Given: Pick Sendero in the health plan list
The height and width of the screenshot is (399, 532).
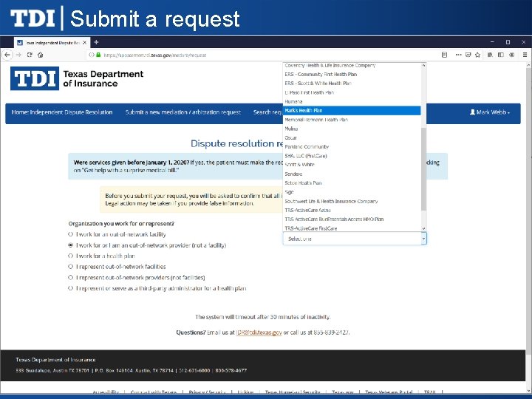Looking at the screenshot, I should coord(352,174).
